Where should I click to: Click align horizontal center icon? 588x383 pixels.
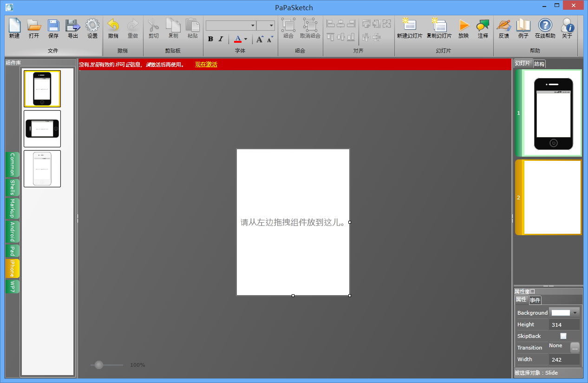[341, 23]
